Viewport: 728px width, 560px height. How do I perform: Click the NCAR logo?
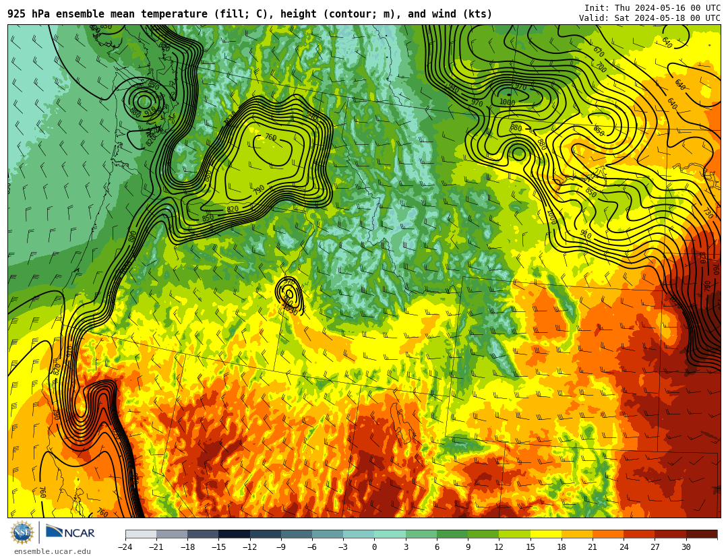pos(70,532)
